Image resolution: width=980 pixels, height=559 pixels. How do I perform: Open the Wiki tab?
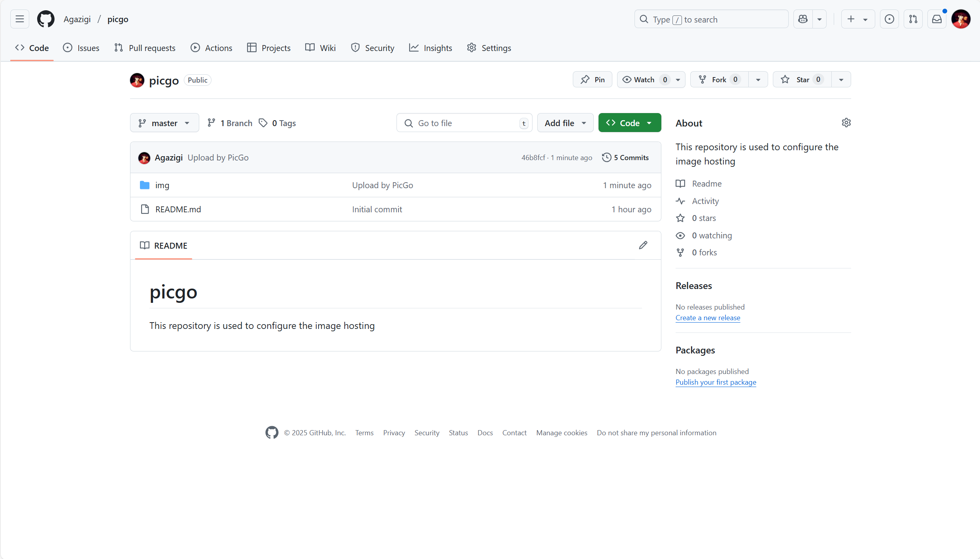pyautogui.click(x=321, y=48)
